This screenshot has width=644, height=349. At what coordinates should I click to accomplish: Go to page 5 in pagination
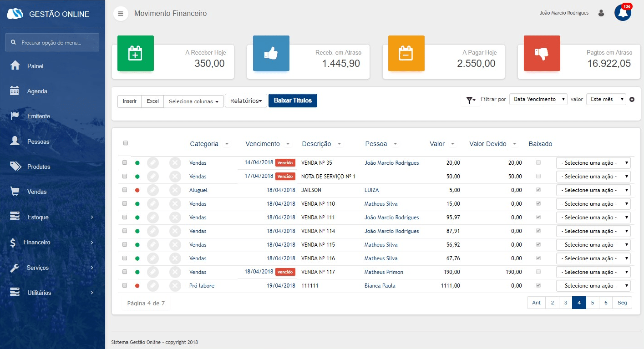[593, 303]
